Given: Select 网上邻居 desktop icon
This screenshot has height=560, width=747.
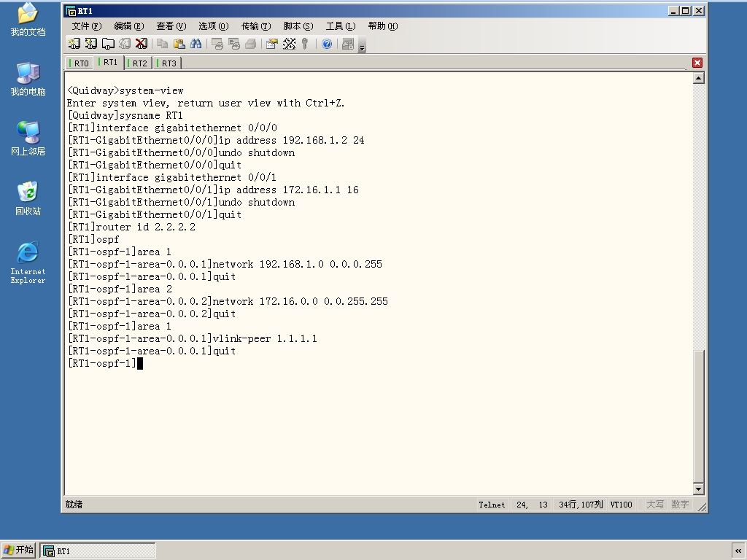Looking at the screenshot, I should point(28,139).
